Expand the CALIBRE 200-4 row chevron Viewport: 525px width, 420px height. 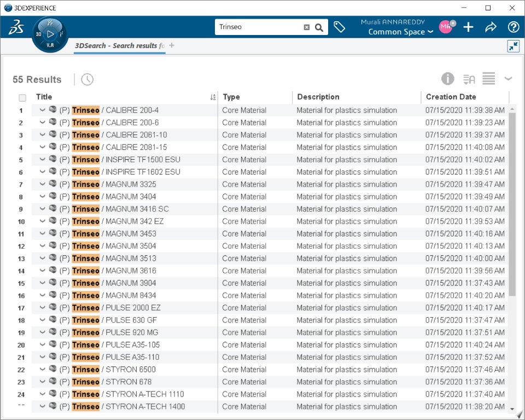[42, 110]
